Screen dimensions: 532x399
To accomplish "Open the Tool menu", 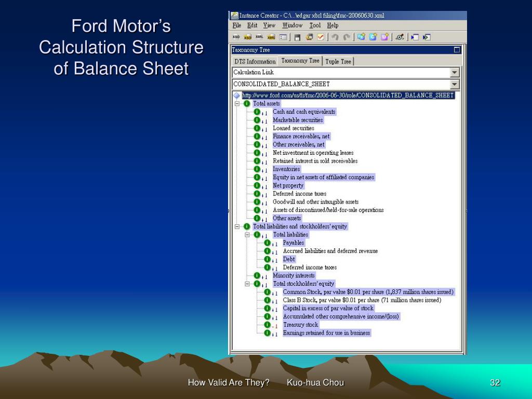I will point(315,25).
